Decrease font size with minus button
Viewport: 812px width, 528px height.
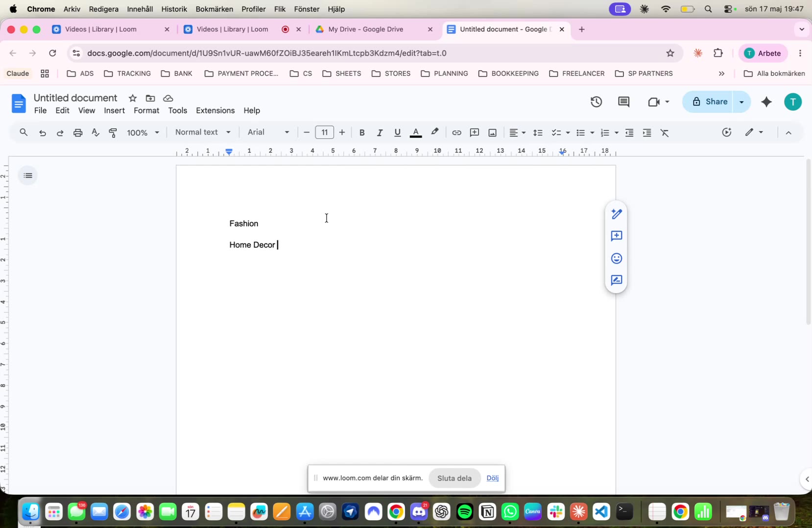(307, 133)
